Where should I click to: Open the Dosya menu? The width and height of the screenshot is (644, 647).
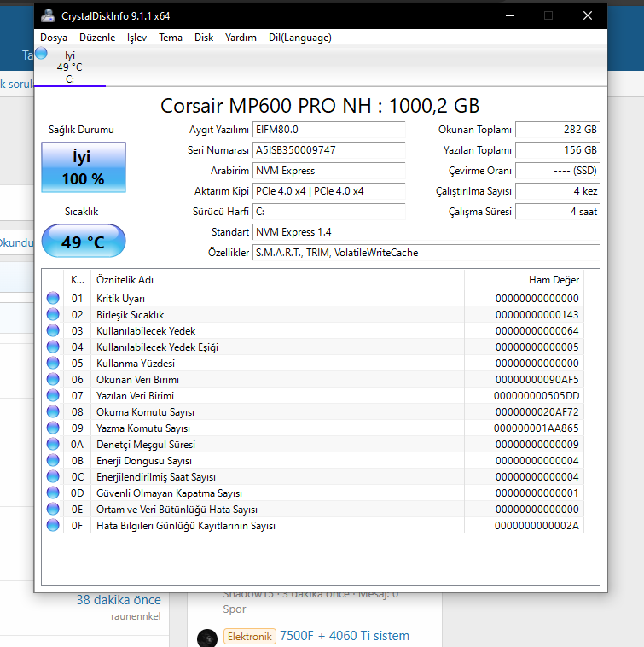(x=54, y=38)
